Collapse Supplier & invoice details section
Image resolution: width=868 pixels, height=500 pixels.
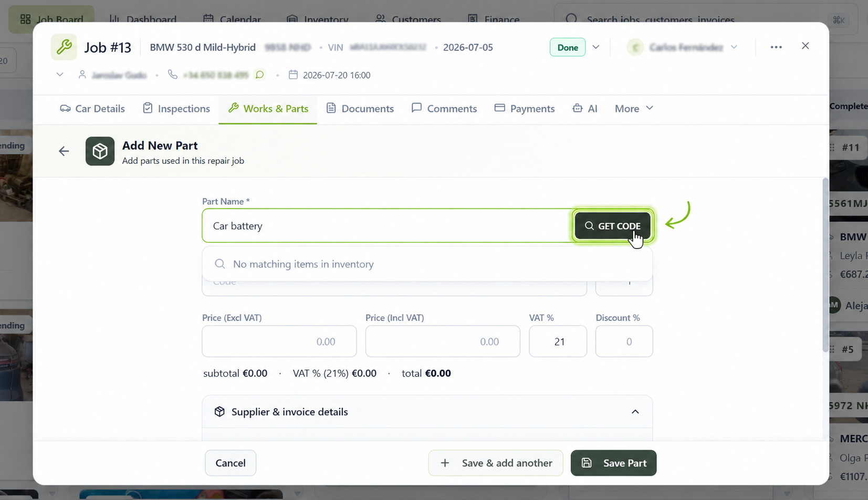(635, 412)
